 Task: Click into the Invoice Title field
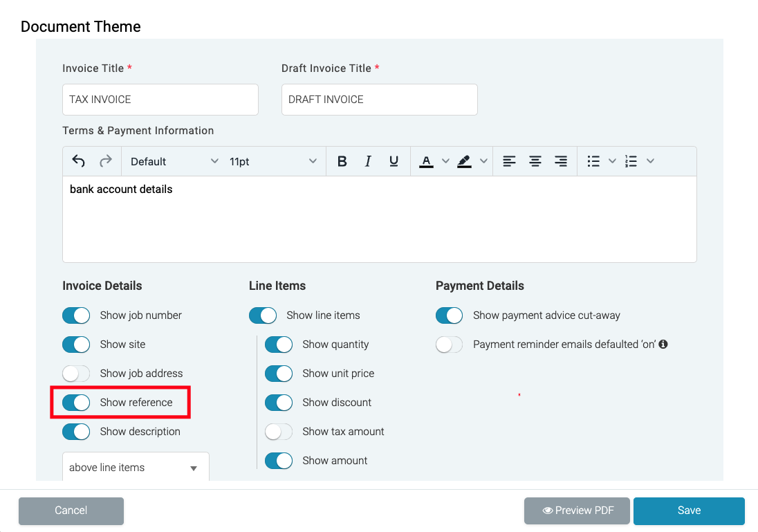pos(160,100)
